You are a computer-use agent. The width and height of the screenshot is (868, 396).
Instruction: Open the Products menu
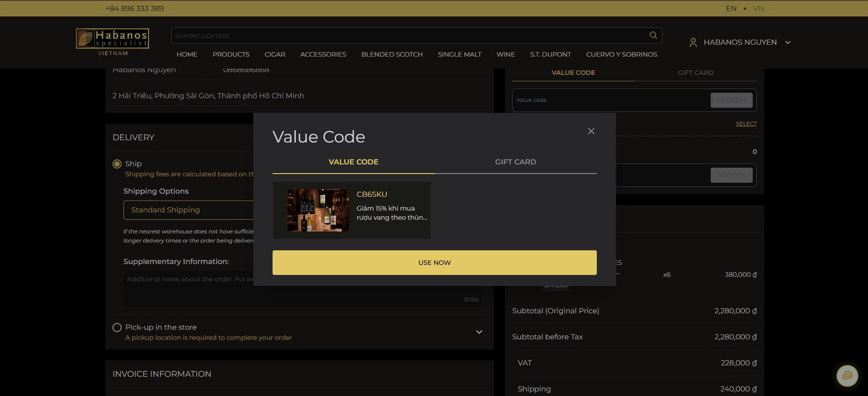pos(231,54)
